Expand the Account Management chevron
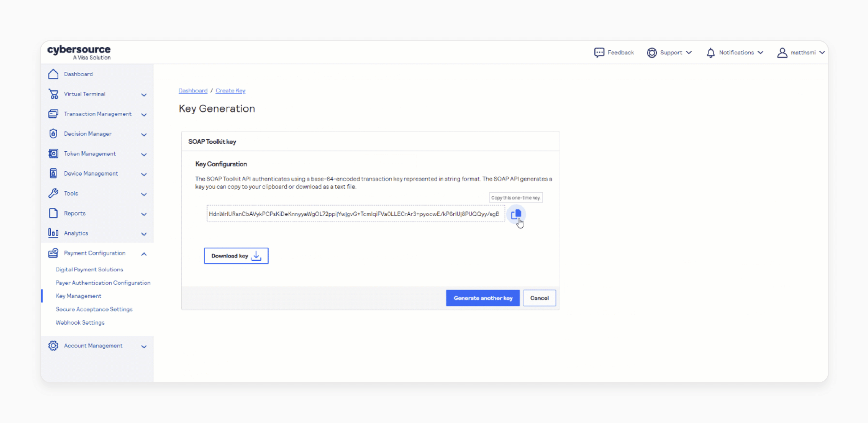The width and height of the screenshot is (868, 423). click(x=144, y=346)
